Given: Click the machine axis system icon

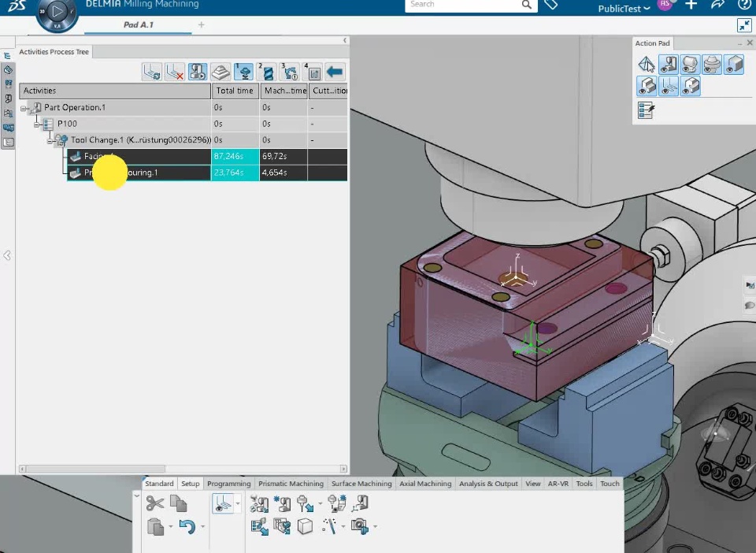Looking at the screenshot, I should pos(360,503).
